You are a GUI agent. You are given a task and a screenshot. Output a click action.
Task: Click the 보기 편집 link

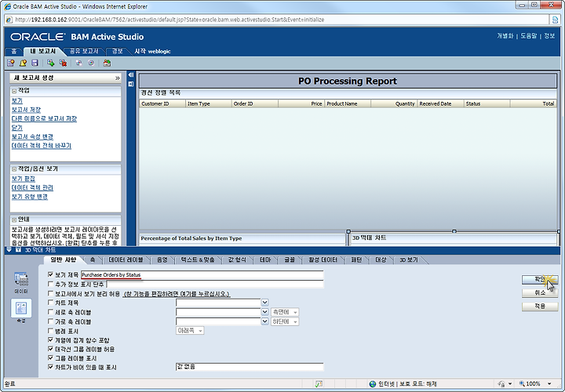pos(23,179)
